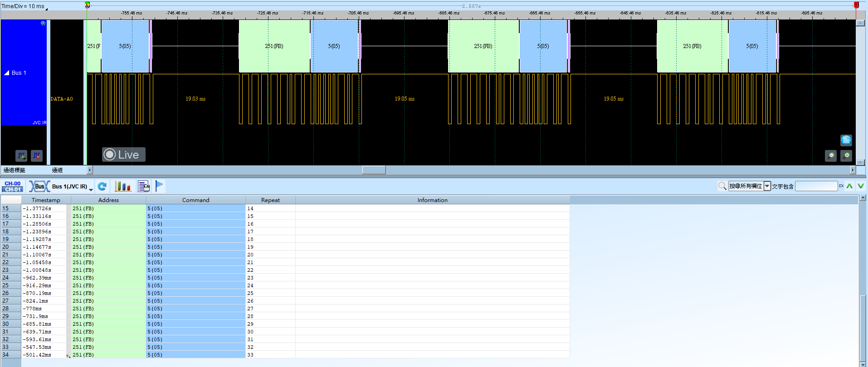This screenshot has height=367, width=868.
Task: Click the red marker at timeline end
Action: [856, 5]
